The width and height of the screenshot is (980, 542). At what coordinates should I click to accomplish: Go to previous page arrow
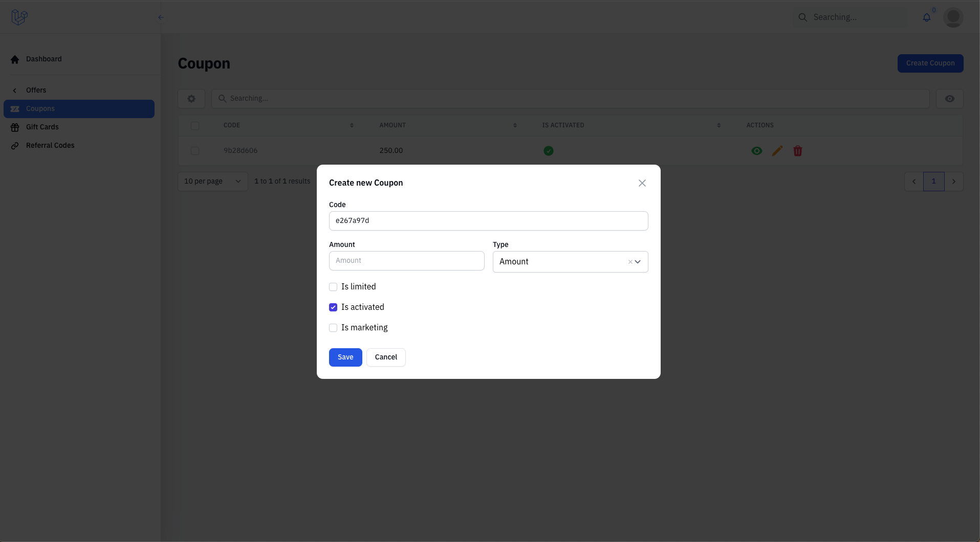(x=914, y=182)
